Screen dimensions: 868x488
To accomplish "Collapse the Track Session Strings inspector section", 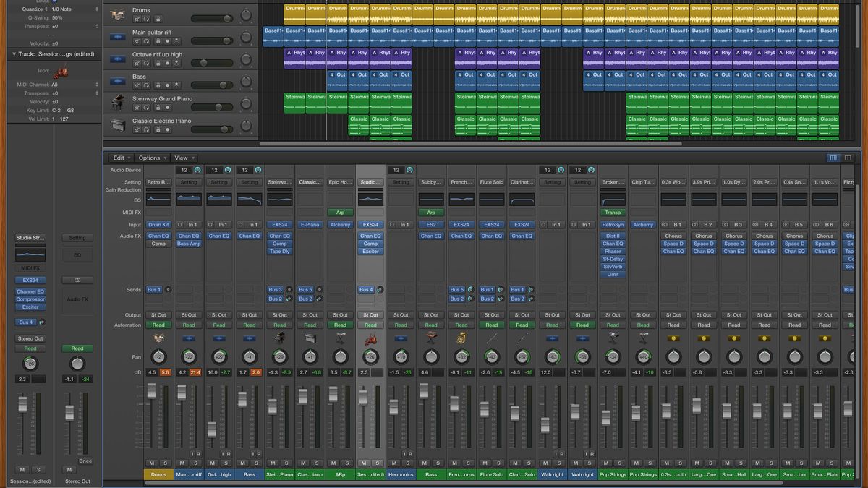I will (x=14, y=53).
